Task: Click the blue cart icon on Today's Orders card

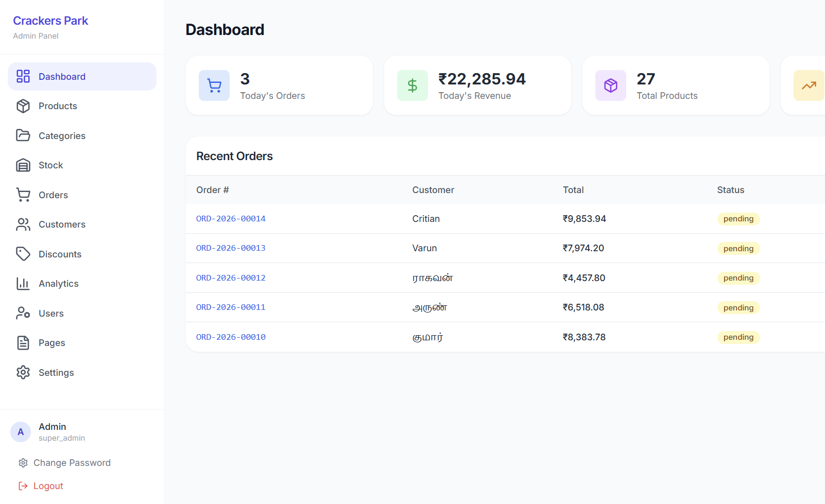Action: 214,85
